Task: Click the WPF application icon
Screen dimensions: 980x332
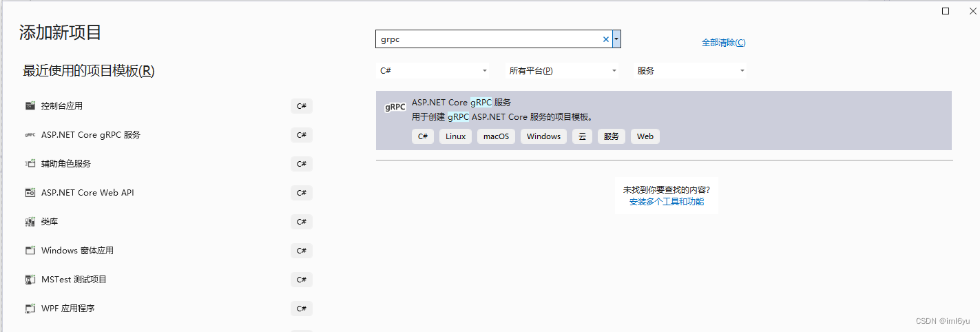Action: click(x=30, y=309)
